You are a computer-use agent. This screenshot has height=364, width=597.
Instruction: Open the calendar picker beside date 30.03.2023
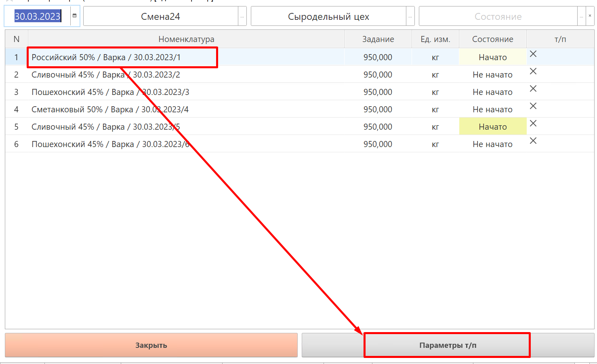coord(75,16)
